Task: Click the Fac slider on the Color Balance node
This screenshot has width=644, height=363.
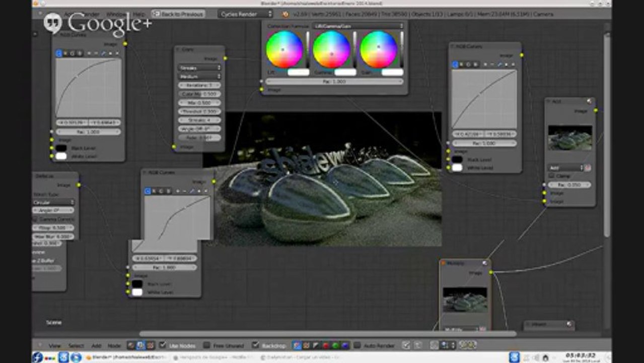Action: coord(334,81)
